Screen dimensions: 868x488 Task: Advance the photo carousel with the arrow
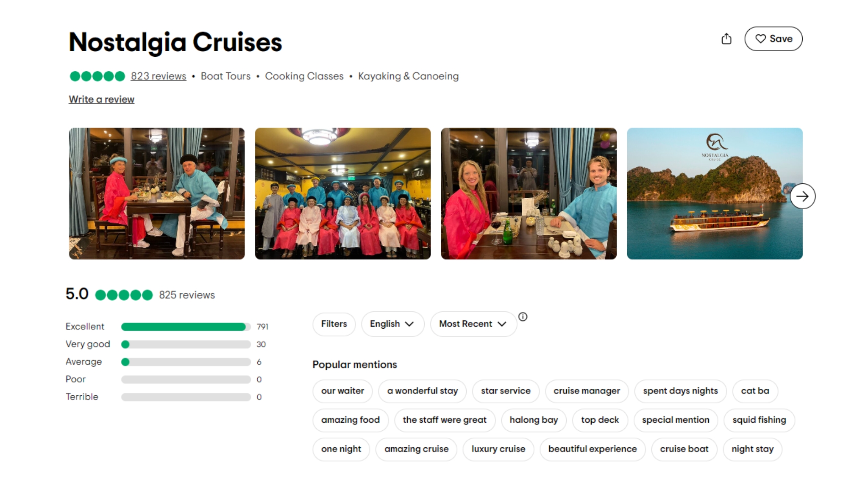pyautogui.click(x=802, y=196)
